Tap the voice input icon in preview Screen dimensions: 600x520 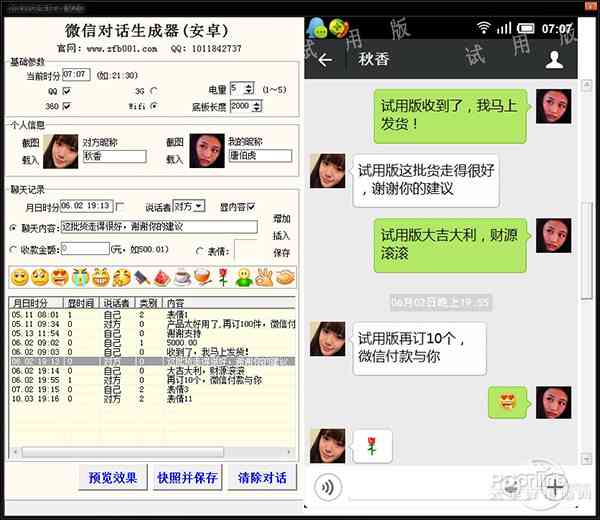click(327, 487)
